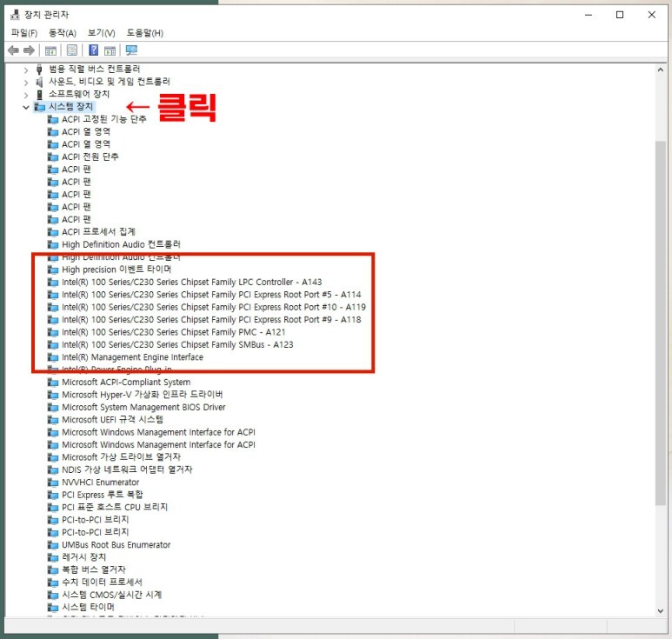Click the USB controller category icon
Image resolution: width=672 pixels, height=639 pixels.
point(39,69)
